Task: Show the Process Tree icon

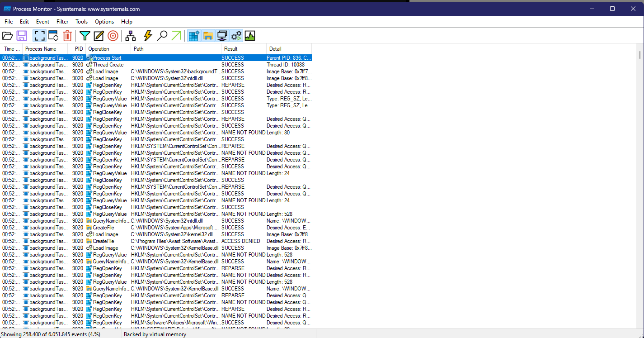Action: click(131, 36)
